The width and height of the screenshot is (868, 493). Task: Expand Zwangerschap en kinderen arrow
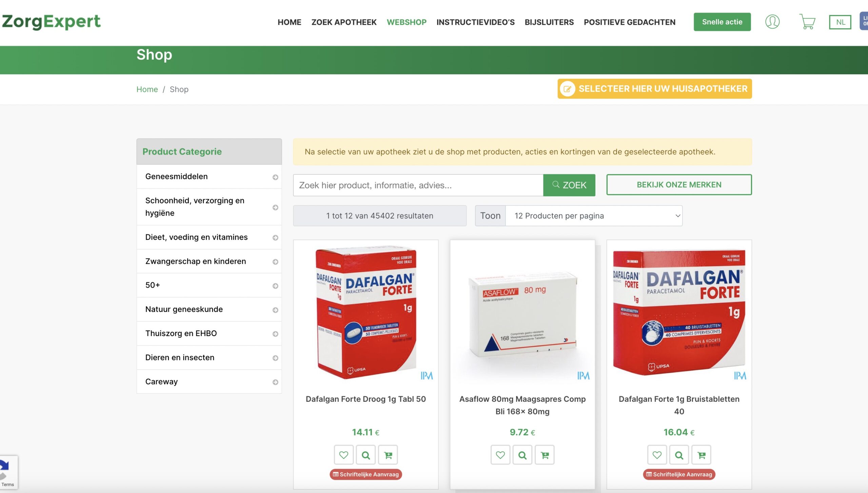(275, 262)
